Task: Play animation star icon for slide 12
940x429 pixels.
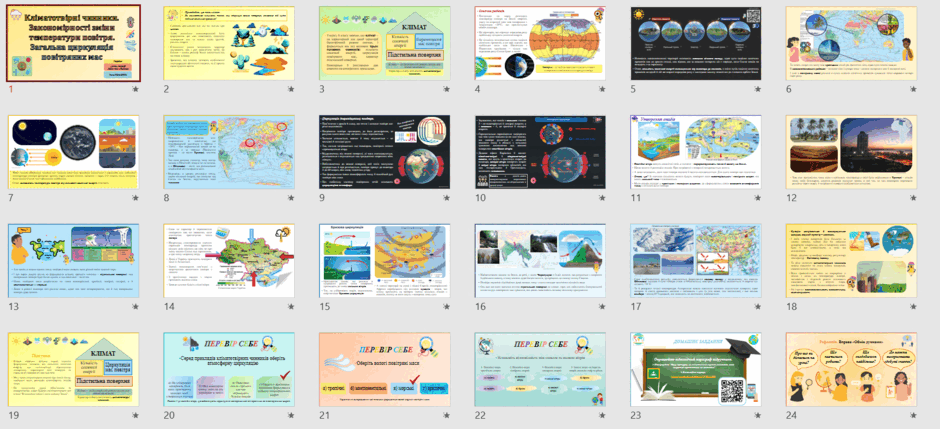Action: [914, 198]
